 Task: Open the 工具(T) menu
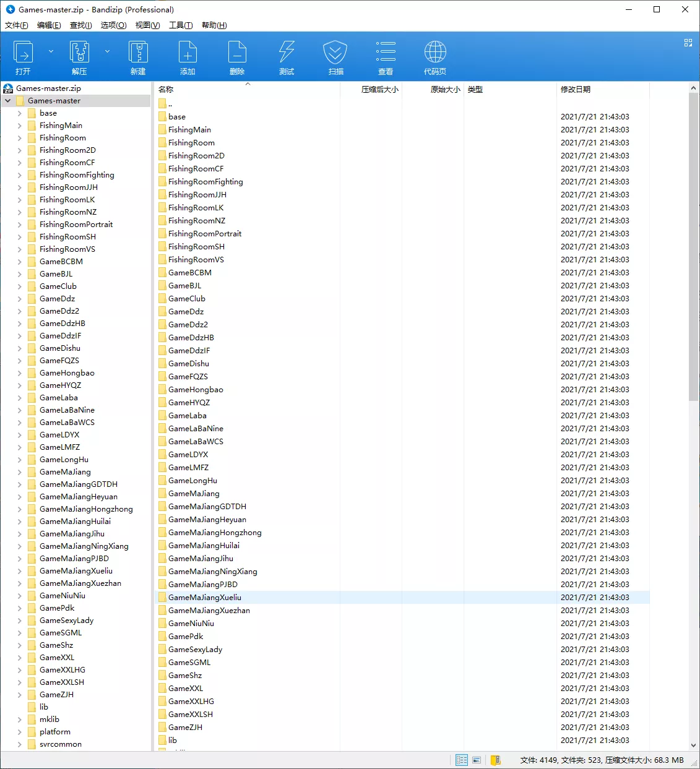[181, 25]
